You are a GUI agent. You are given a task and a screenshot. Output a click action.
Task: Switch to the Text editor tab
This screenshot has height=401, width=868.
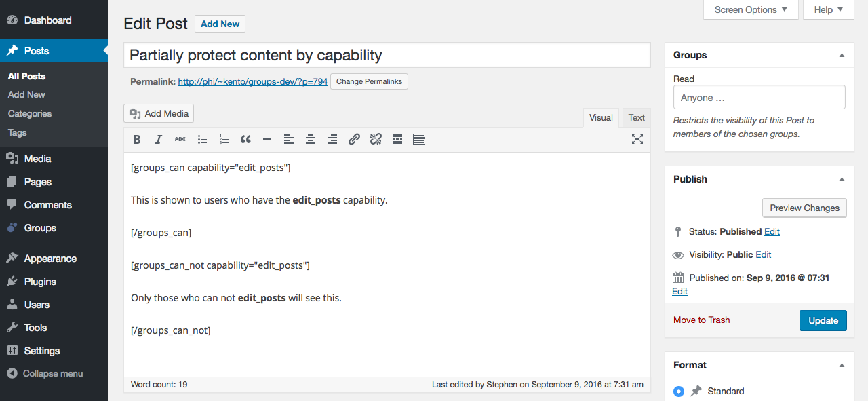(x=636, y=117)
